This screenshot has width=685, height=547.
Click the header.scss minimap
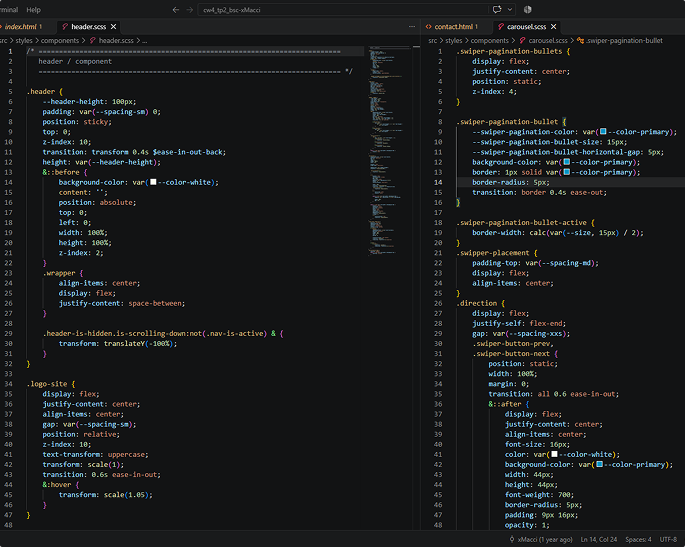pyautogui.click(x=389, y=151)
